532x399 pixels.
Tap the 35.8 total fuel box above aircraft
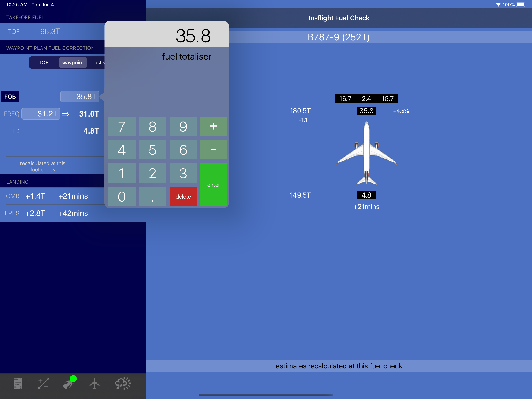click(x=366, y=111)
